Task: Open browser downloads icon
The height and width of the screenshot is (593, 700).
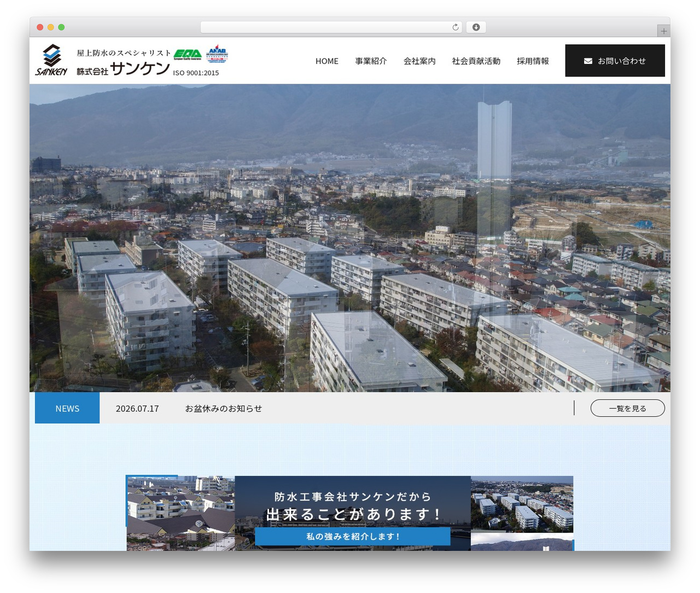Action: pos(476,27)
